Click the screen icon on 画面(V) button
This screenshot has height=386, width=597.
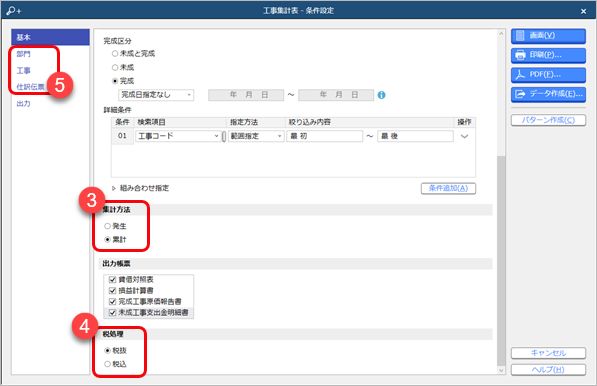tap(520, 36)
